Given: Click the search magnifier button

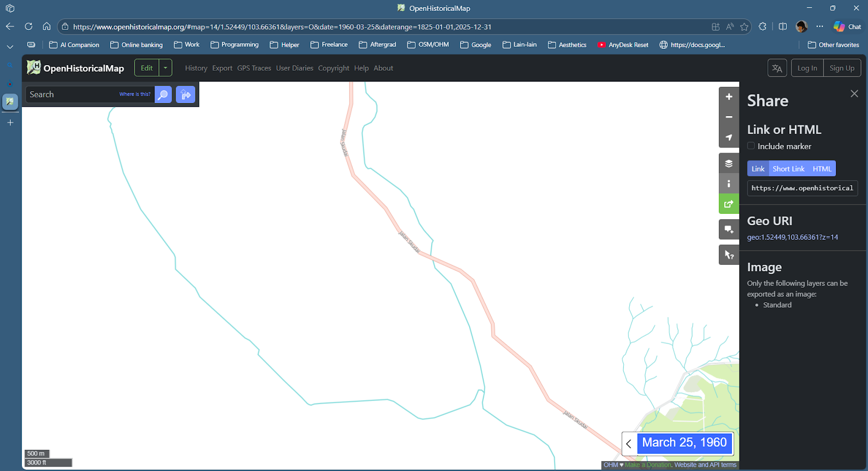Looking at the screenshot, I should pyautogui.click(x=163, y=94).
